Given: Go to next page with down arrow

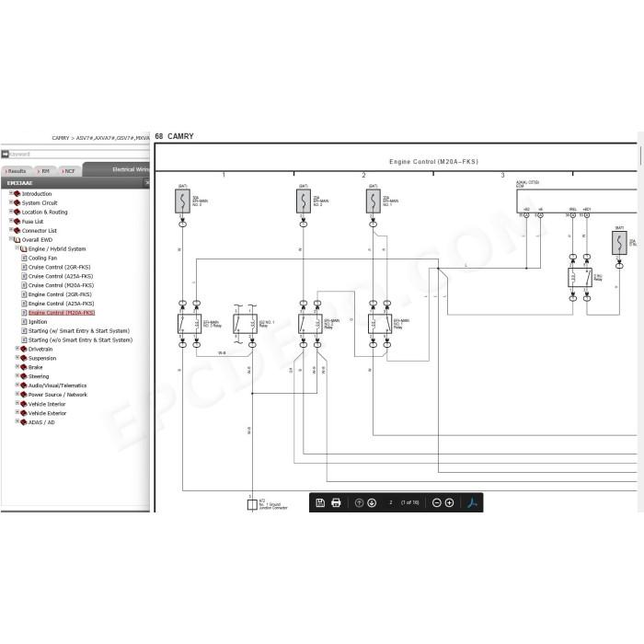Looking at the screenshot, I should tap(372, 502).
